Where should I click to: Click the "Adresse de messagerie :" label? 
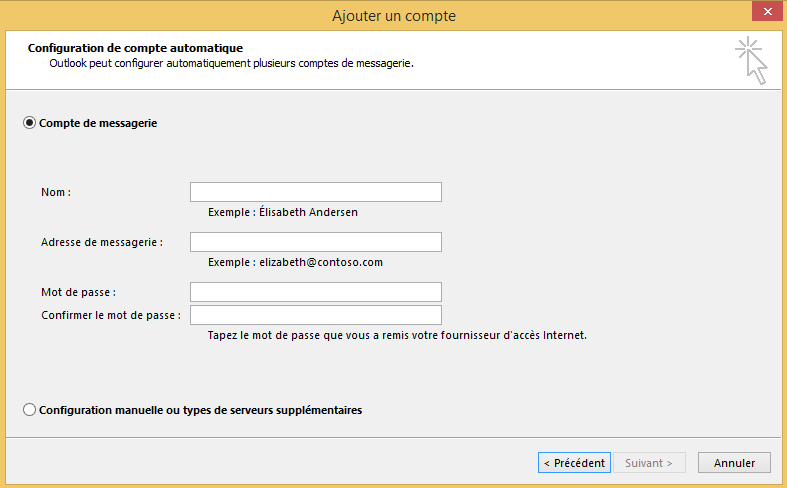coord(101,242)
